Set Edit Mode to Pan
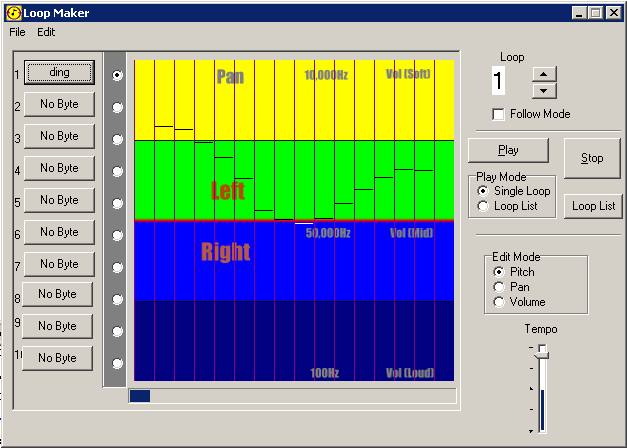This screenshot has height=448, width=627. pyautogui.click(x=499, y=287)
